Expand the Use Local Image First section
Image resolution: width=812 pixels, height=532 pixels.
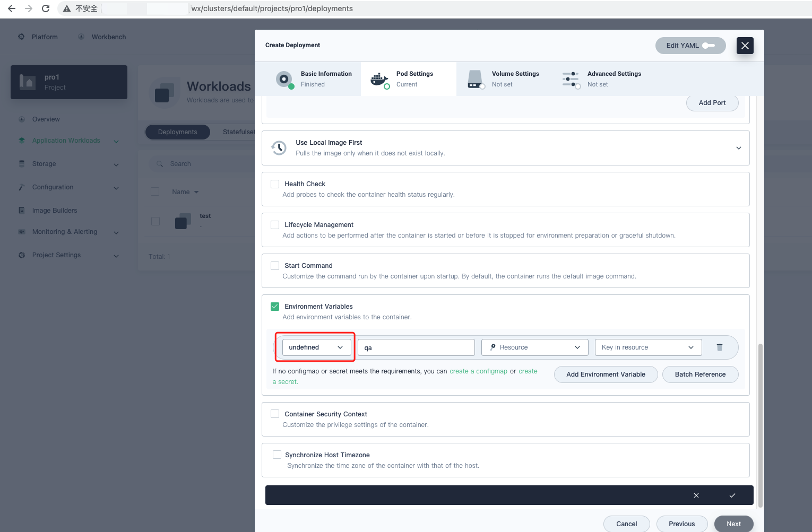(738, 148)
